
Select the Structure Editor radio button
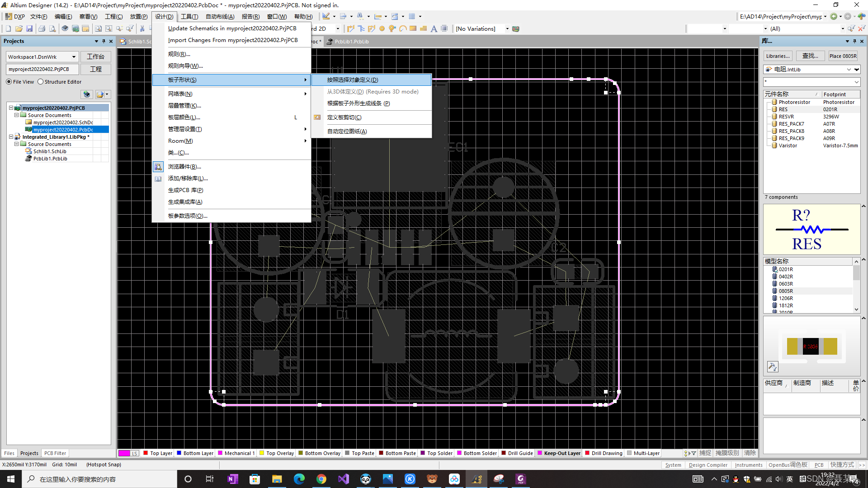pyautogui.click(x=41, y=82)
